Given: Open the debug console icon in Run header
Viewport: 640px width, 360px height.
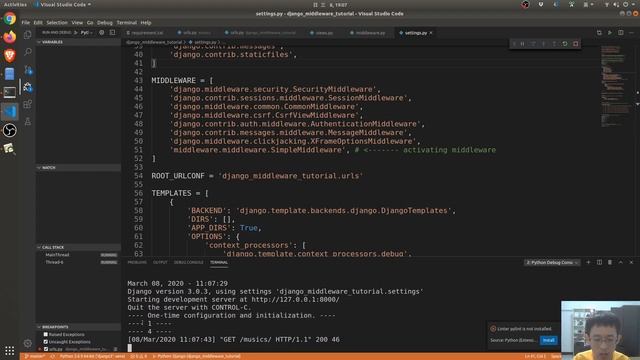Looking at the screenshot, I should [x=112, y=33].
